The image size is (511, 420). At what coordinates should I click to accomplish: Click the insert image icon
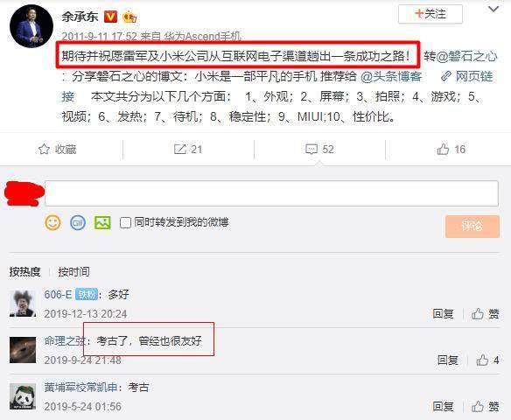pyautogui.click(x=102, y=223)
